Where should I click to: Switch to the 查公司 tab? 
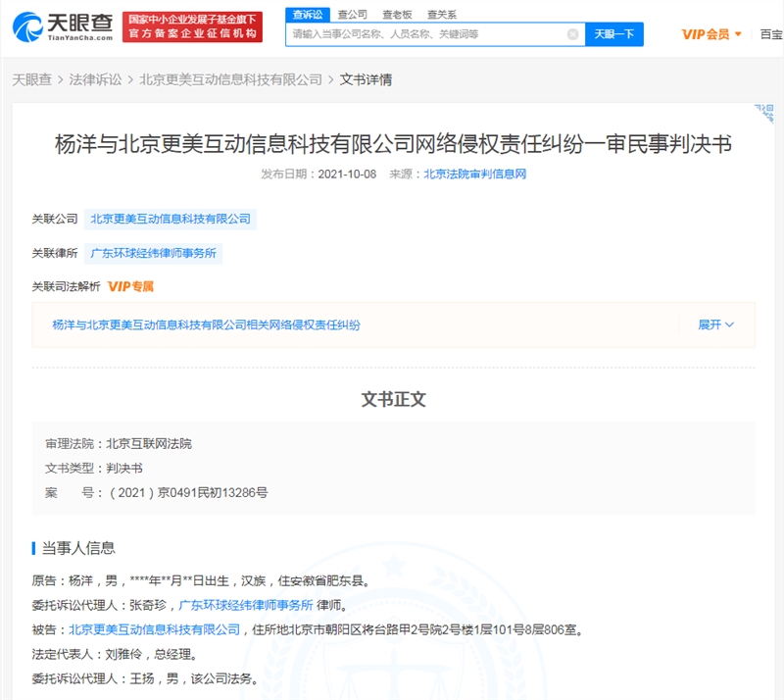pyautogui.click(x=353, y=15)
